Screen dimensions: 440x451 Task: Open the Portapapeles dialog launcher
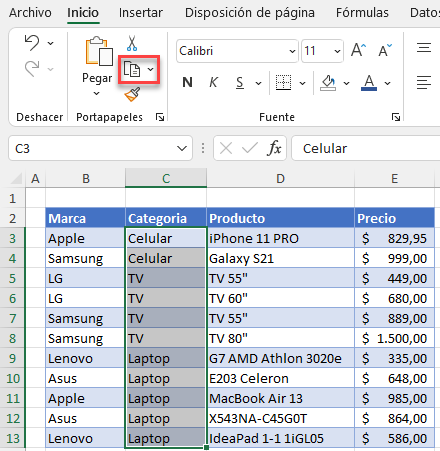(160, 117)
